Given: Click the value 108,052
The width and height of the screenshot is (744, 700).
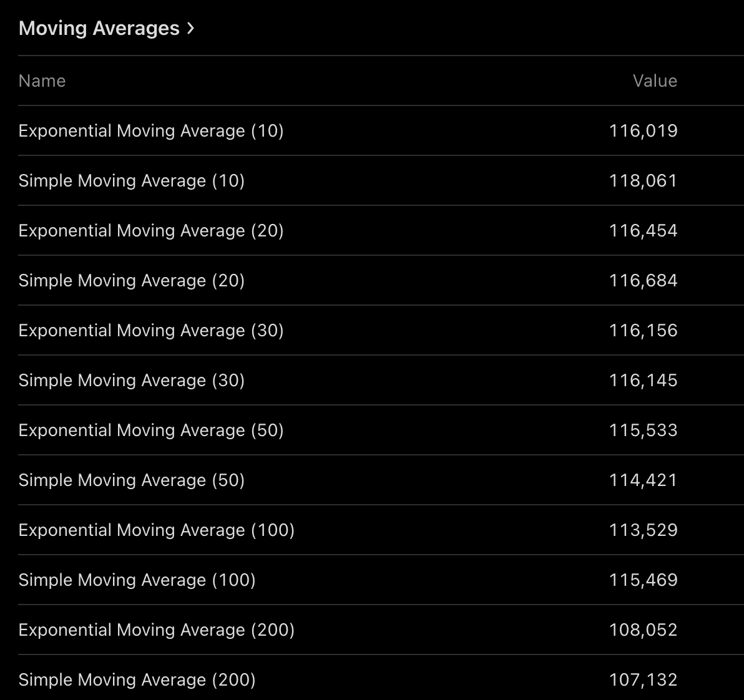Looking at the screenshot, I should click(643, 630).
